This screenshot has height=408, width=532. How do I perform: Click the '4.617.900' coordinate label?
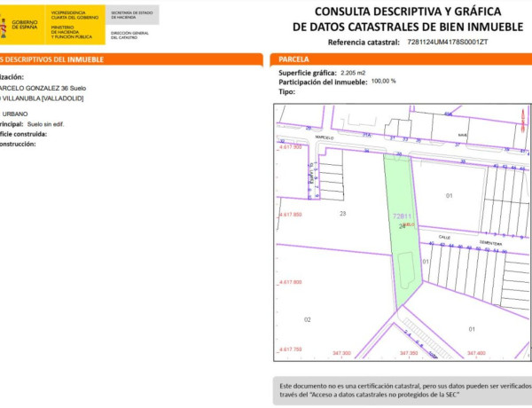click(x=290, y=147)
